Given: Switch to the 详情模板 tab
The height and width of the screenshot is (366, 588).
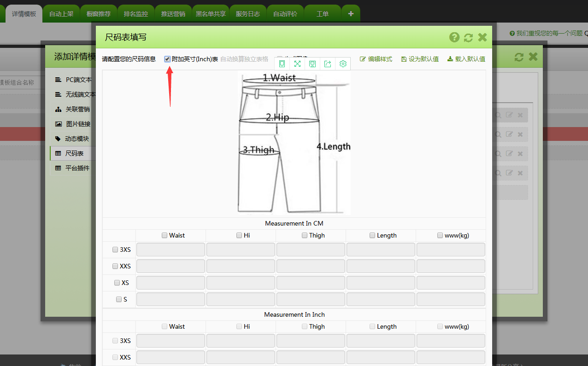Looking at the screenshot, I should pyautogui.click(x=24, y=14).
